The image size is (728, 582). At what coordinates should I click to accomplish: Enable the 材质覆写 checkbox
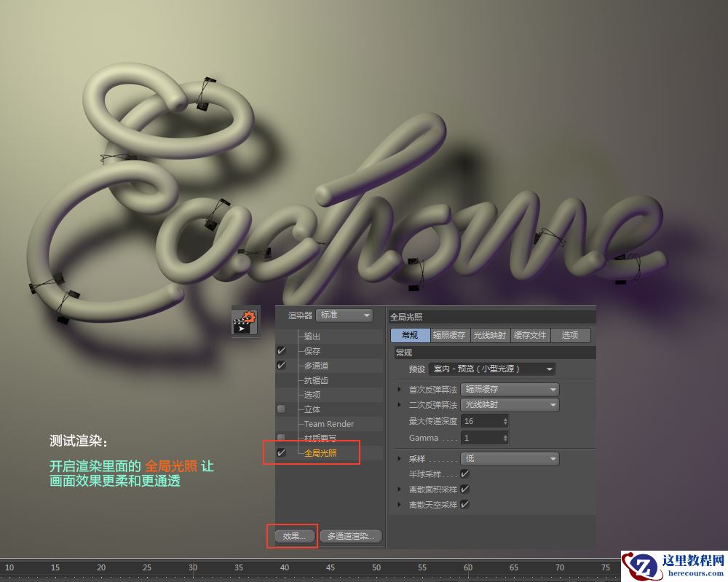pyautogui.click(x=281, y=438)
